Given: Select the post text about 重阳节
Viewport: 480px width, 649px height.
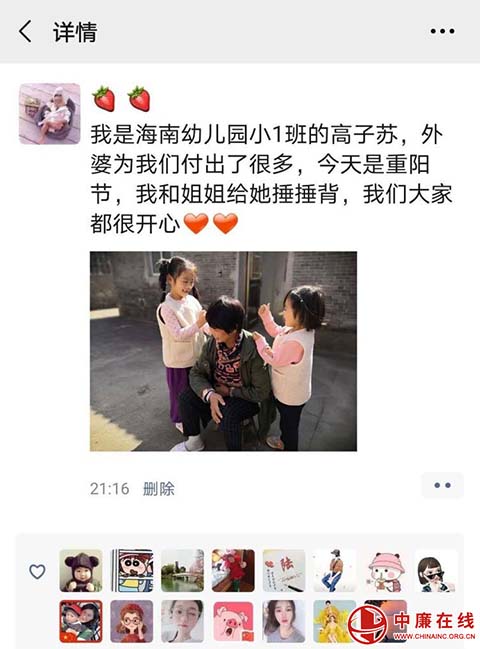Looking at the screenshot, I should (271, 179).
